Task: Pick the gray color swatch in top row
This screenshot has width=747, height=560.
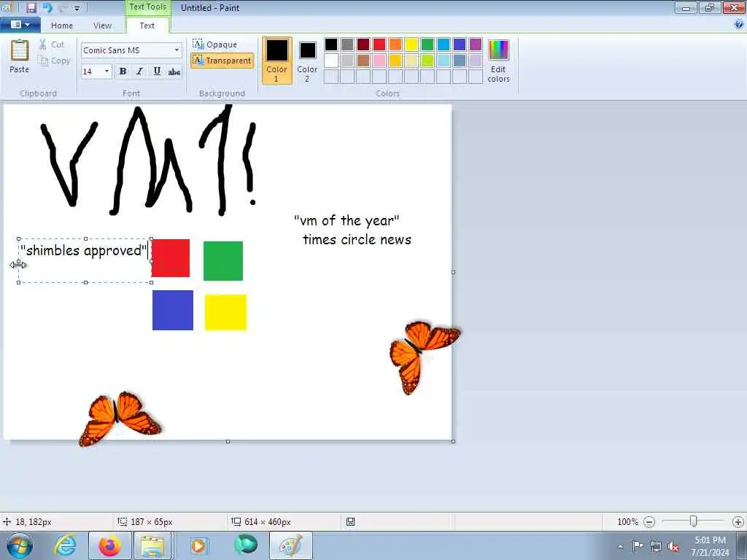Action: (x=347, y=44)
